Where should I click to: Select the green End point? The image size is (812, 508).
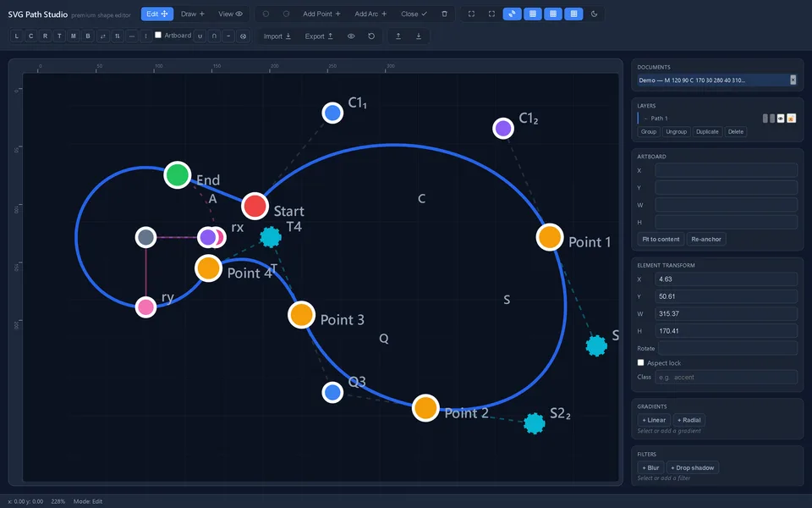(x=178, y=175)
